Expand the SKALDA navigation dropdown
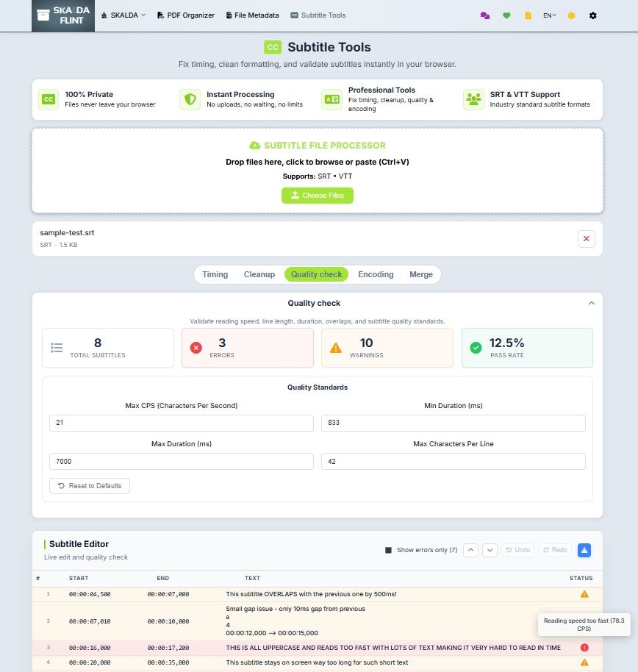The height and width of the screenshot is (672, 638). click(x=123, y=15)
